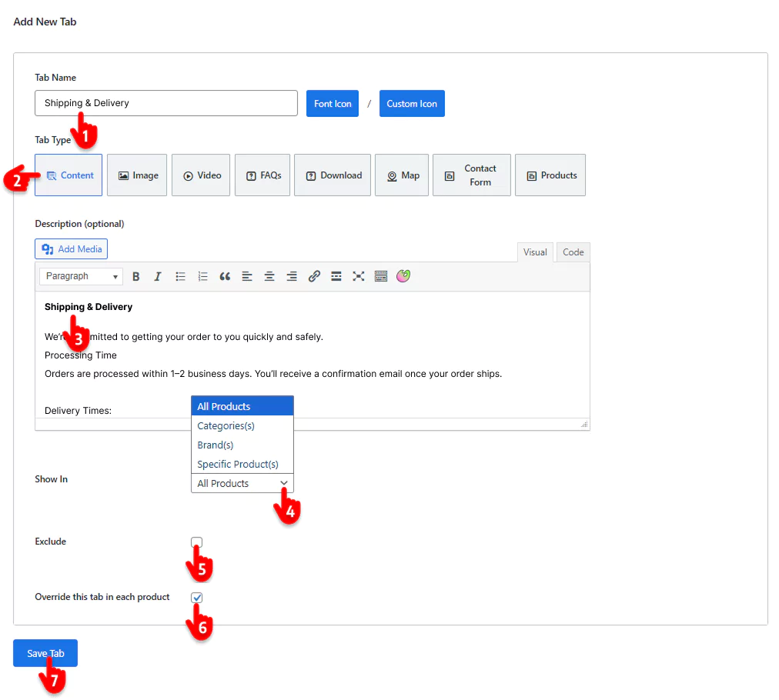The width and height of the screenshot is (779, 700).
Task: Click the 'Delivery Times:' line in editor
Action: pyautogui.click(x=78, y=411)
